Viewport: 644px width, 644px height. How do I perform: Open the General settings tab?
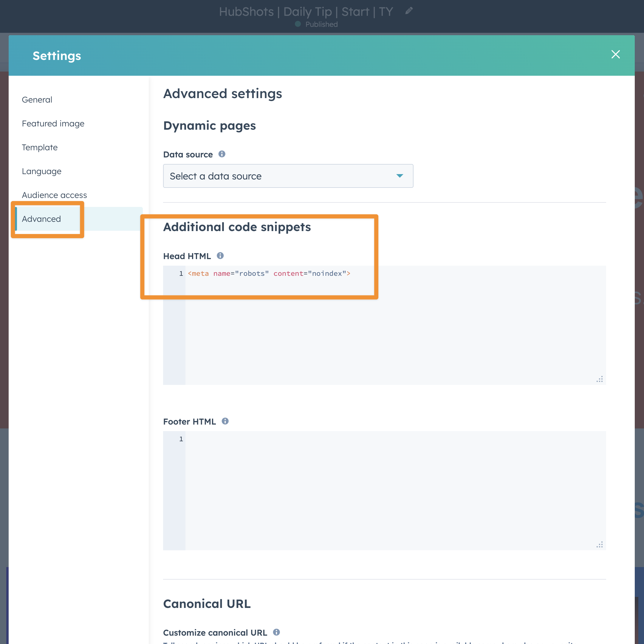[x=37, y=100]
